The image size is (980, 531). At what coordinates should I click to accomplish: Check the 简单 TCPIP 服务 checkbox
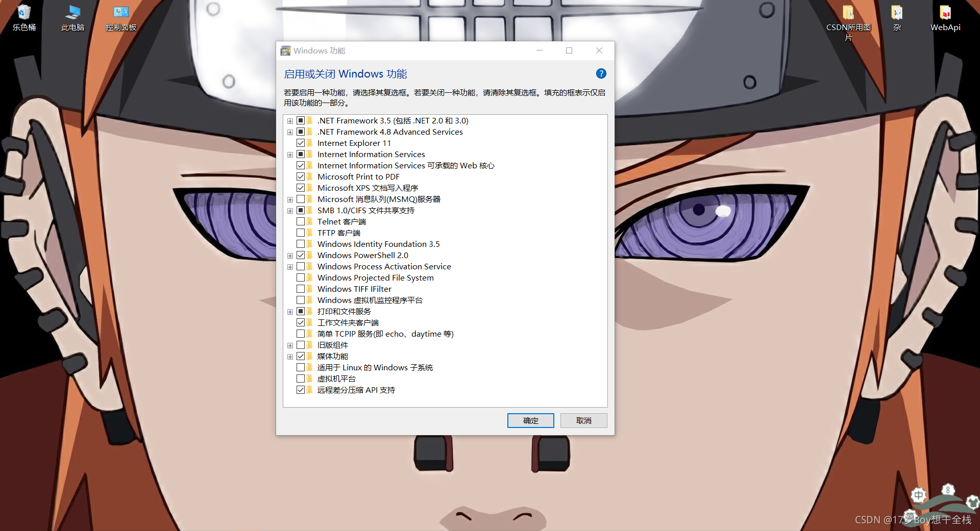point(301,334)
